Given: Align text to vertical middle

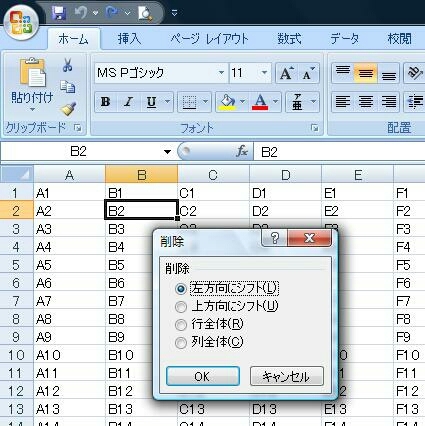Looking at the screenshot, I should pos(365,73).
